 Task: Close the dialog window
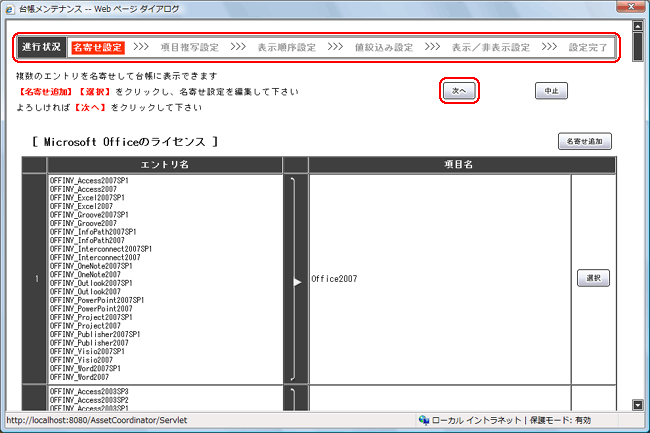630,6
